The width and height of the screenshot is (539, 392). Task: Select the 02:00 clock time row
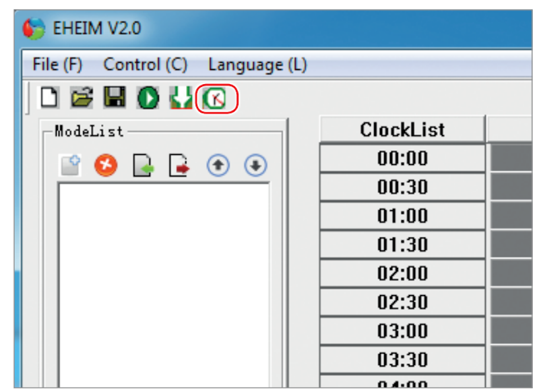[x=402, y=274]
